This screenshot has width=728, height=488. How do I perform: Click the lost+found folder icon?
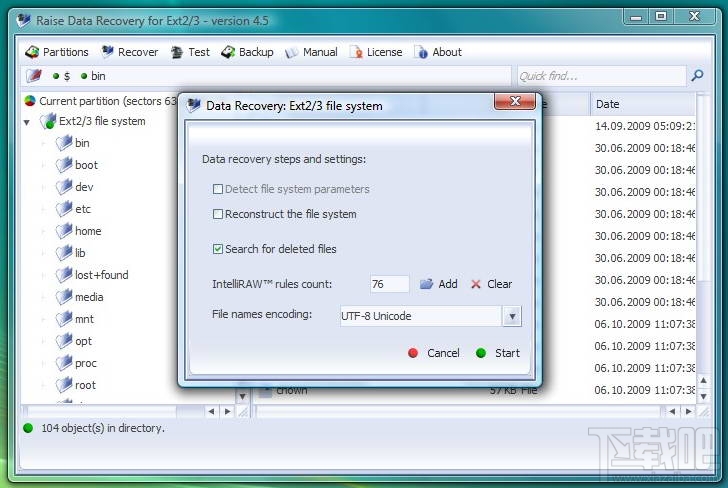[64, 274]
